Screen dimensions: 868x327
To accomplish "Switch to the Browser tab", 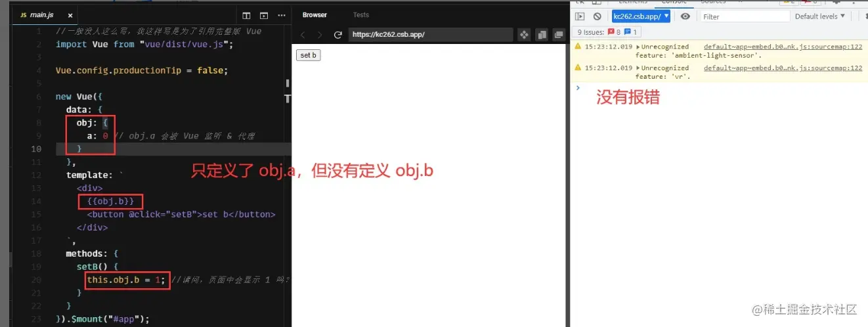I will (315, 15).
